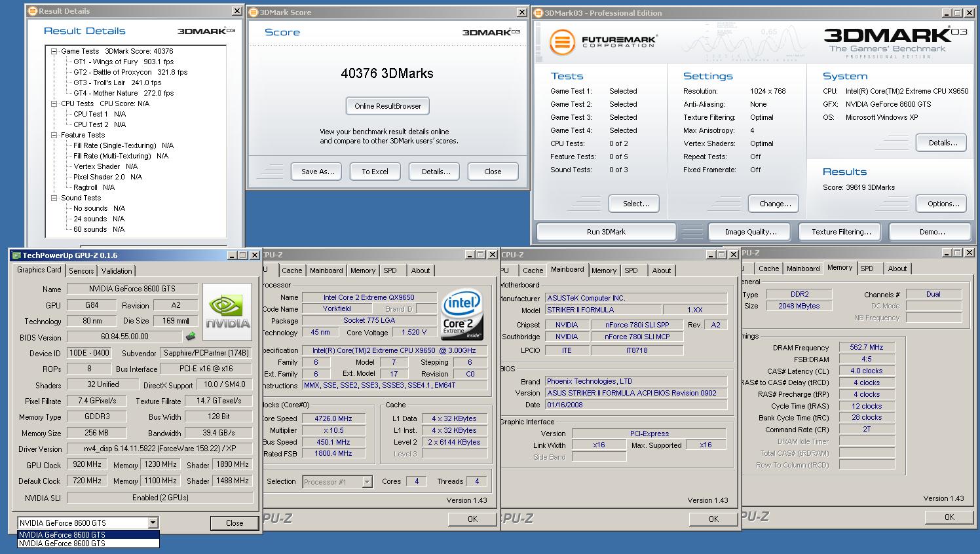Image resolution: width=980 pixels, height=554 pixels.
Task: Click Details... under System
Action: [943, 143]
